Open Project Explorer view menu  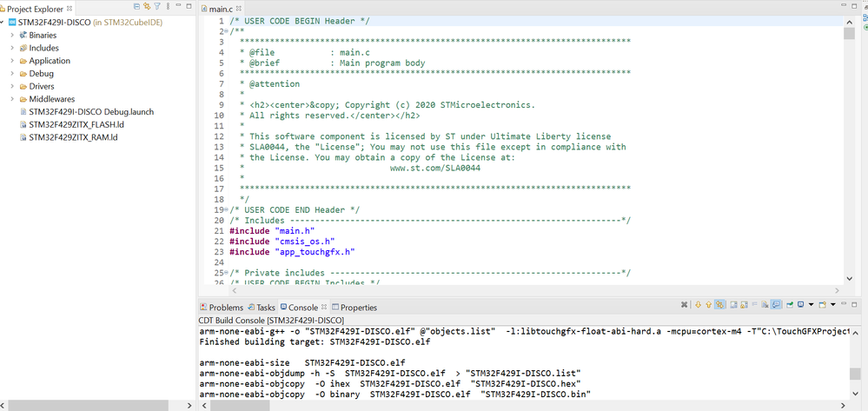coord(167,6)
